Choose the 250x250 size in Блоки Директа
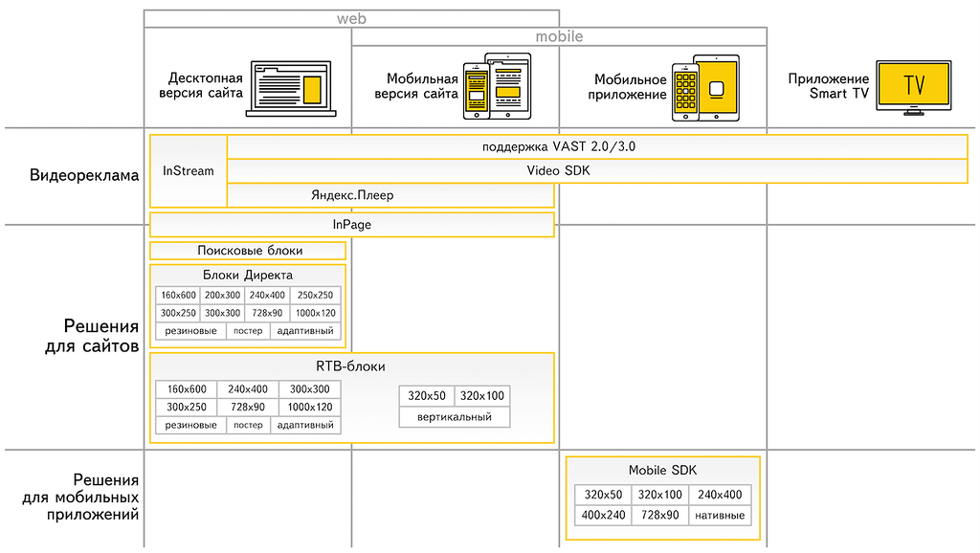 (315, 296)
